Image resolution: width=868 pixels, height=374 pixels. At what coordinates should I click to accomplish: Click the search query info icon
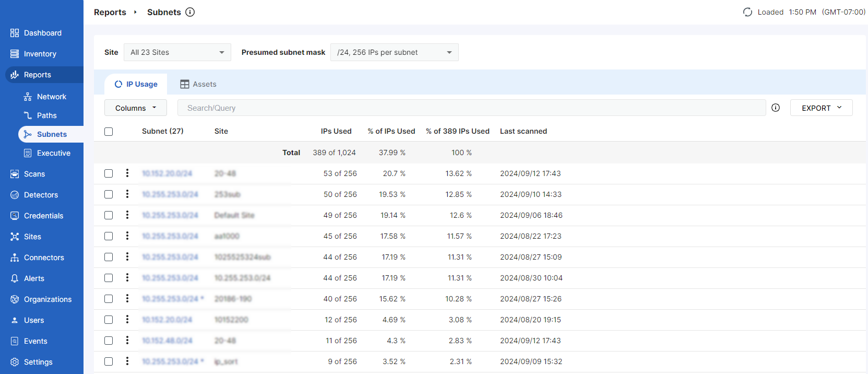pyautogui.click(x=776, y=108)
